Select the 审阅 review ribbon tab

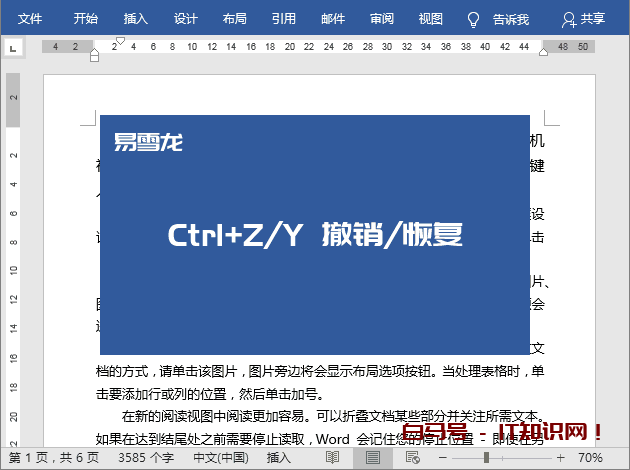[381, 19]
